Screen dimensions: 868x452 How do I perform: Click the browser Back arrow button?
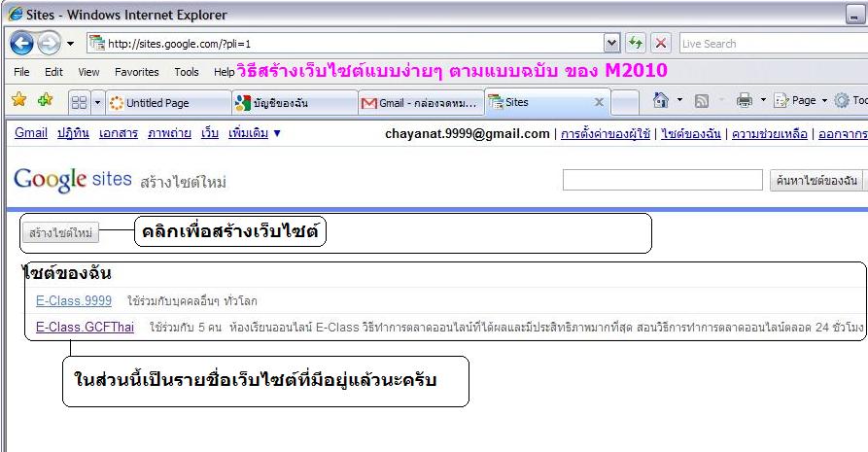point(21,43)
